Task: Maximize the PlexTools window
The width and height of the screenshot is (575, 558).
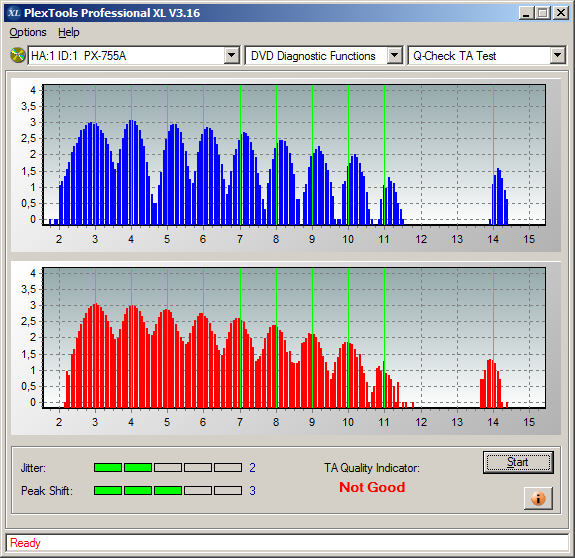Action: (543, 13)
